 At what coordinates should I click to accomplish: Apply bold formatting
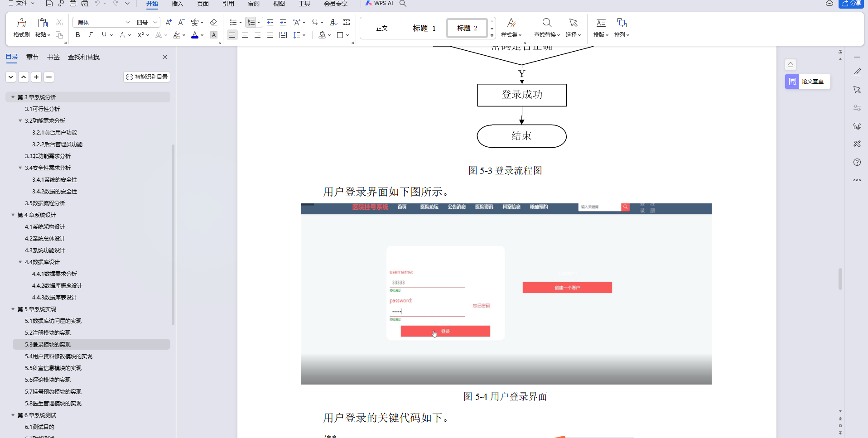click(77, 34)
